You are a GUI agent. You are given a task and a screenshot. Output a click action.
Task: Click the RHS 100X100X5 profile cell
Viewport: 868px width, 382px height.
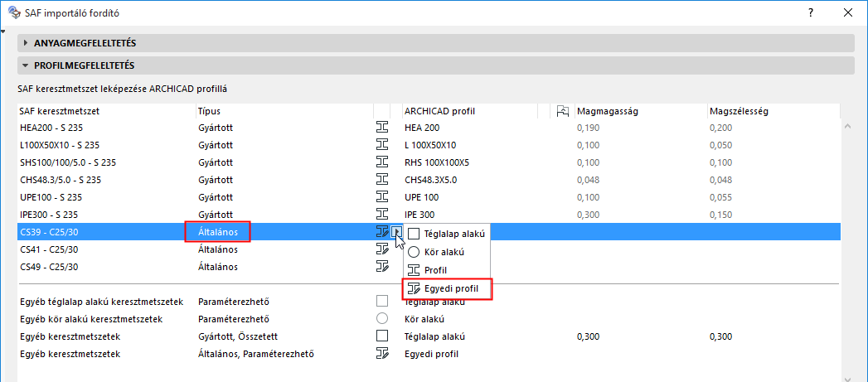click(438, 162)
